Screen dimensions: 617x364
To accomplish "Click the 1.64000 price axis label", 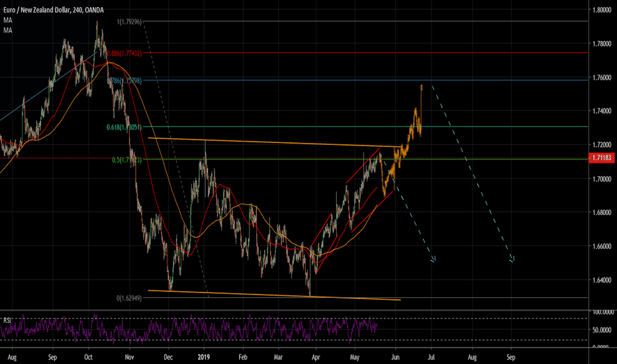I will coord(602,280).
